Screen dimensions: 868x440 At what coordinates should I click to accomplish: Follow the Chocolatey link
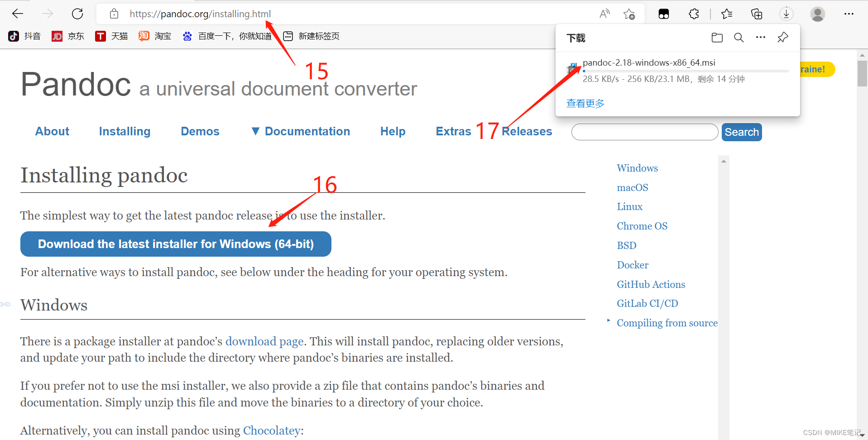coord(272,430)
